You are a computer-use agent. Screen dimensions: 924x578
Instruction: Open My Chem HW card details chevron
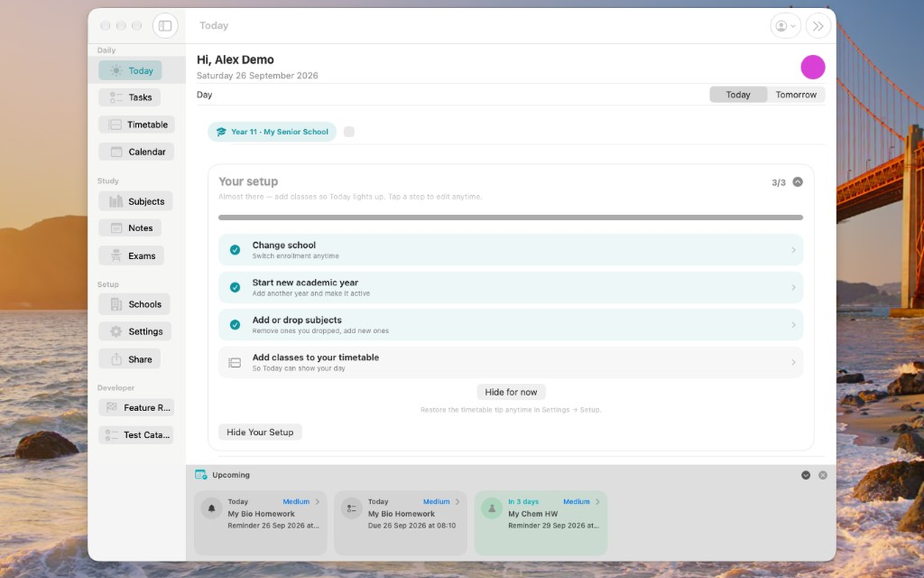point(597,501)
